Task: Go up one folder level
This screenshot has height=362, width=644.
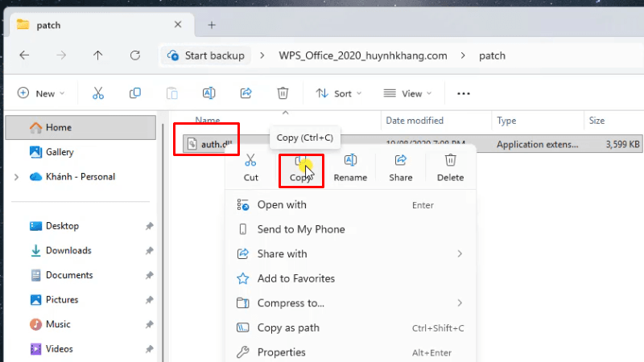Action: click(98, 56)
